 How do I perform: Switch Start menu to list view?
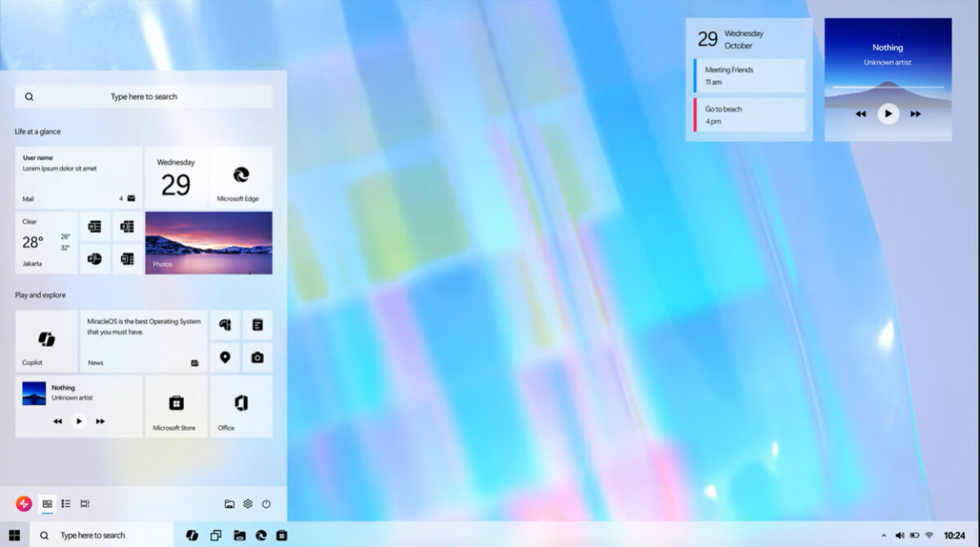click(65, 504)
